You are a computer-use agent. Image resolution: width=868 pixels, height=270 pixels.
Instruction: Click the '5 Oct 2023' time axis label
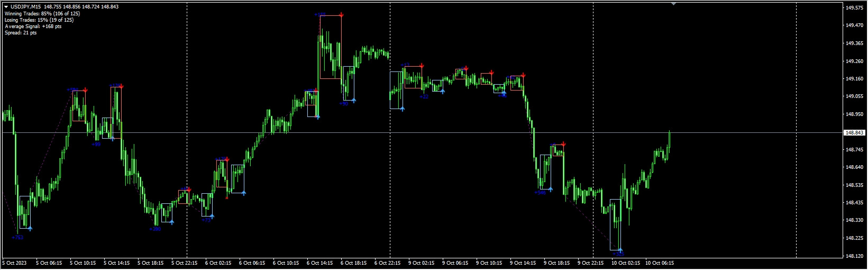tap(14, 263)
